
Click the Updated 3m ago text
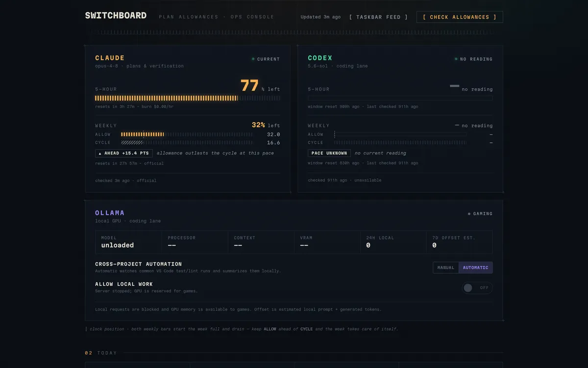point(320,17)
